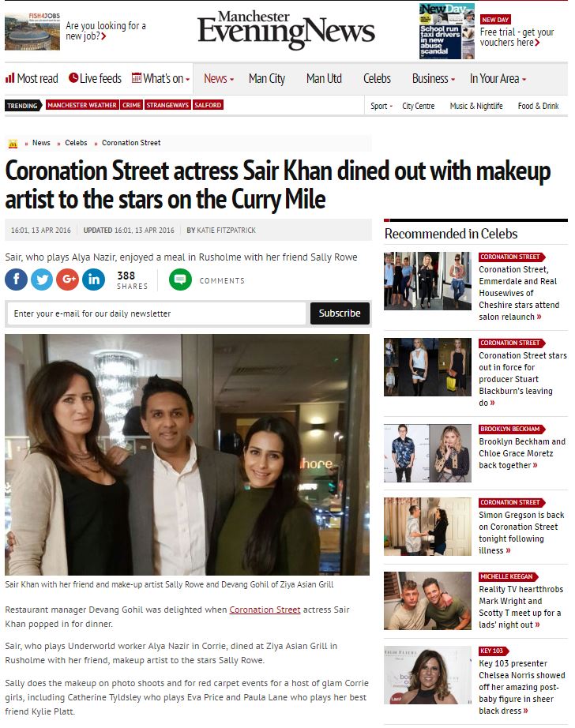Image resolution: width=575 pixels, height=728 pixels.
Task: Go to the Celebs section
Action: (x=377, y=78)
